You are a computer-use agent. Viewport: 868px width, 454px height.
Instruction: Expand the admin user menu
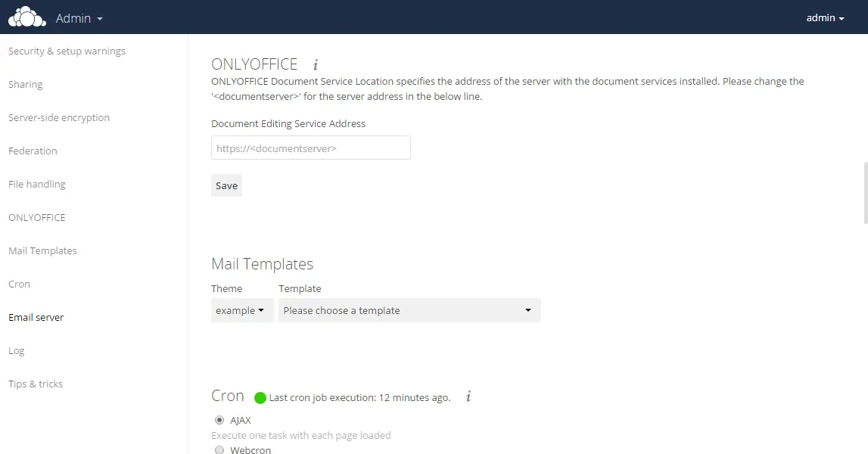(x=825, y=17)
